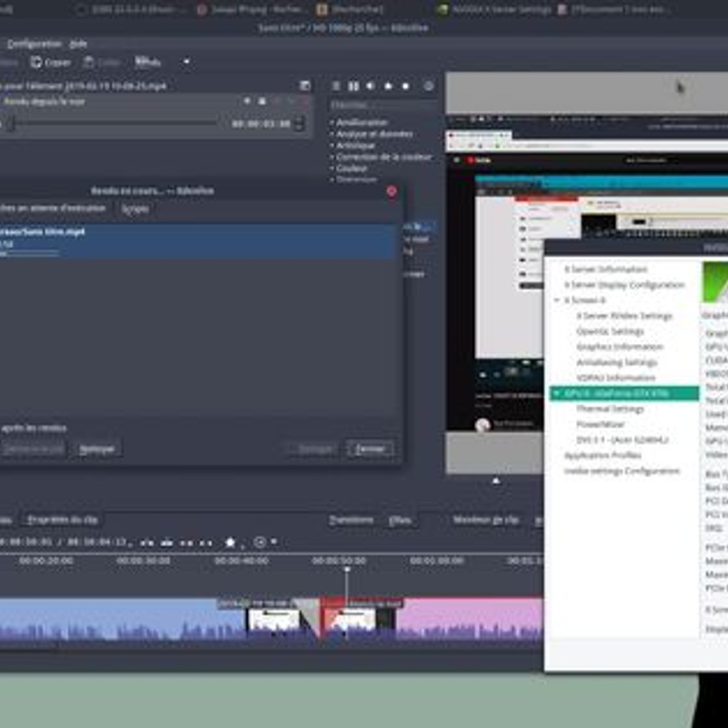Click the panel layout icon above effect stack
The image size is (728, 728).
pos(305,86)
